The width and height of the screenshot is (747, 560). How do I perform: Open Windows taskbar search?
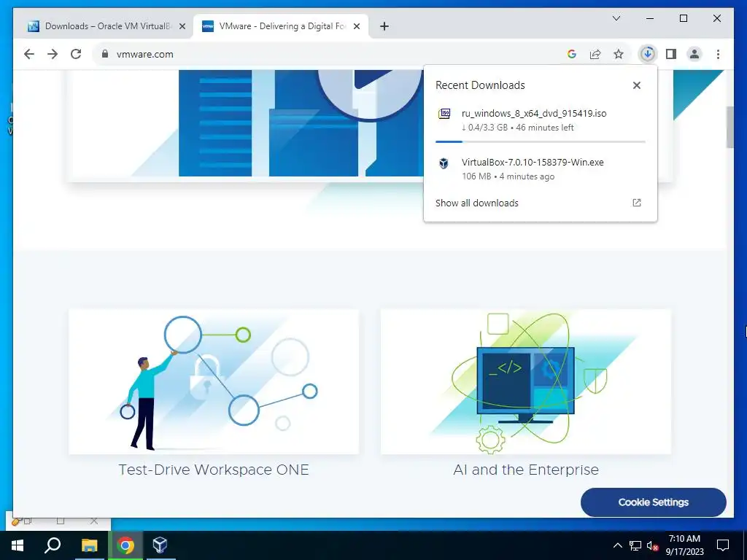pos(53,545)
